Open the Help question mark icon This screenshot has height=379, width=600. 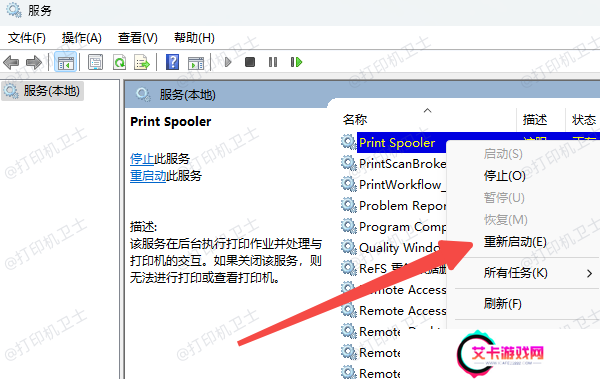173,62
